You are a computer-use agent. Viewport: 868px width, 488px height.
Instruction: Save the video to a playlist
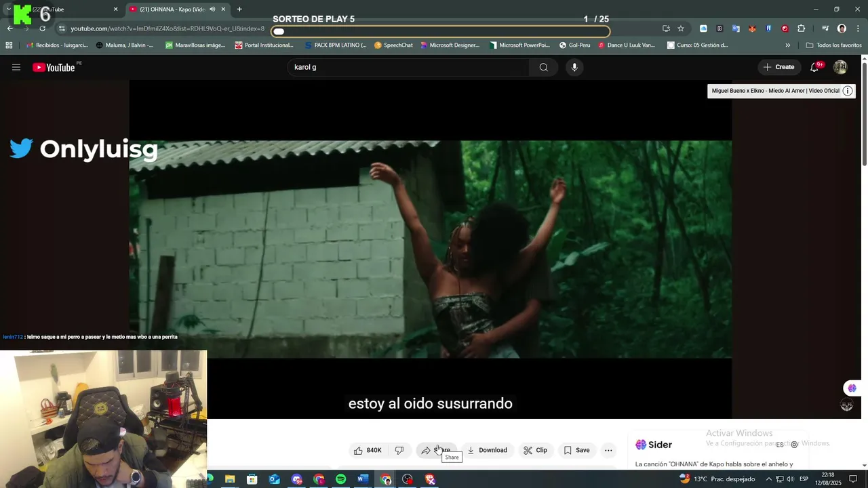coord(576,450)
